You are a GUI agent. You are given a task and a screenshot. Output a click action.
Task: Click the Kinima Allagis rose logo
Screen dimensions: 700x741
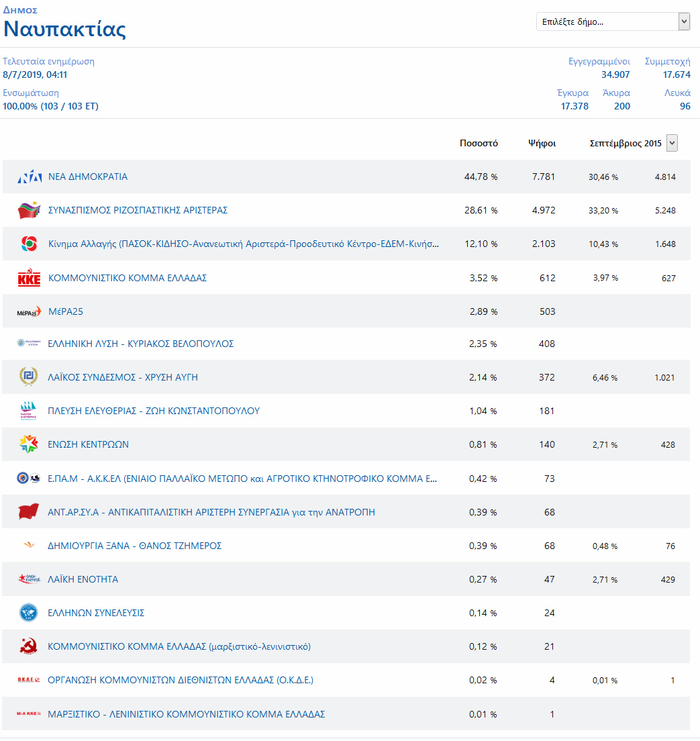tap(29, 244)
